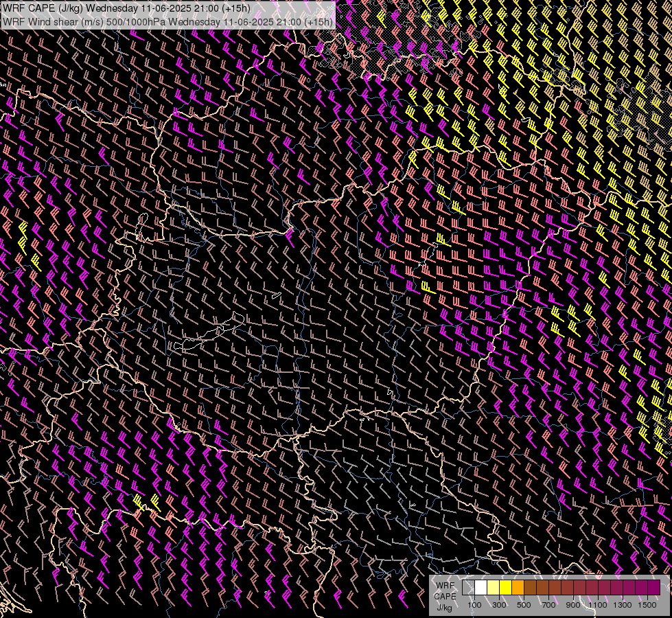This screenshot has height=618, width=672.
Task: Click the legend value 900
Action: pyautogui.click(x=573, y=605)
